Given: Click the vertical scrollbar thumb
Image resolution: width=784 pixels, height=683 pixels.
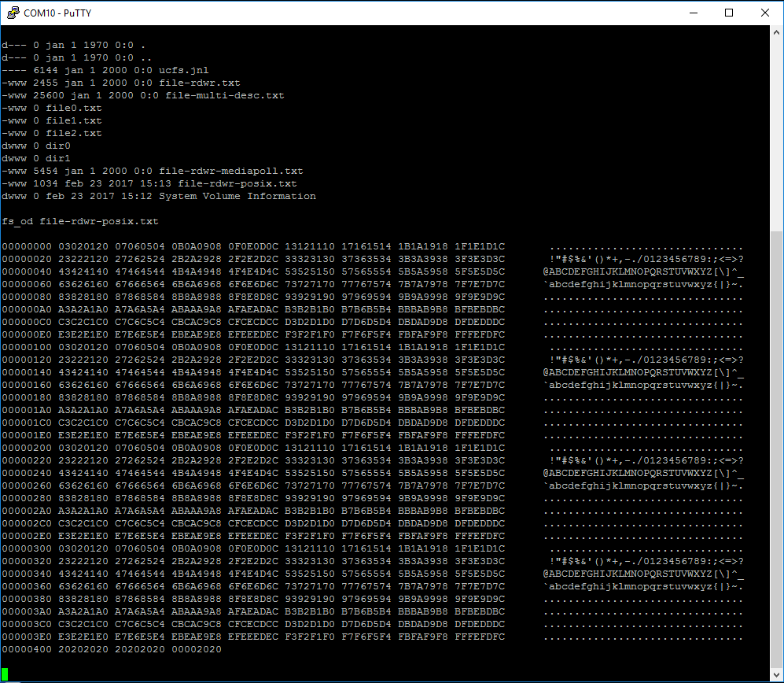Looking at the screenshot, I should point(776,449).
